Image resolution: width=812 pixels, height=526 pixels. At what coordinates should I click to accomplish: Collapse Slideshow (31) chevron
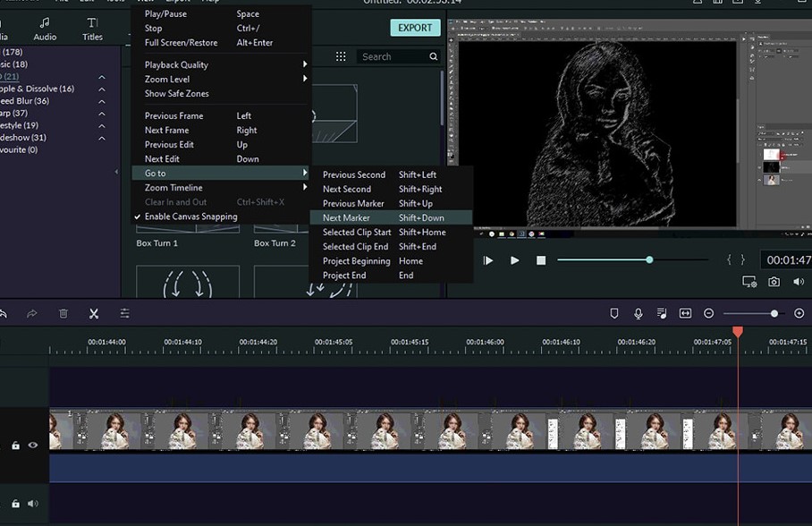102,138
